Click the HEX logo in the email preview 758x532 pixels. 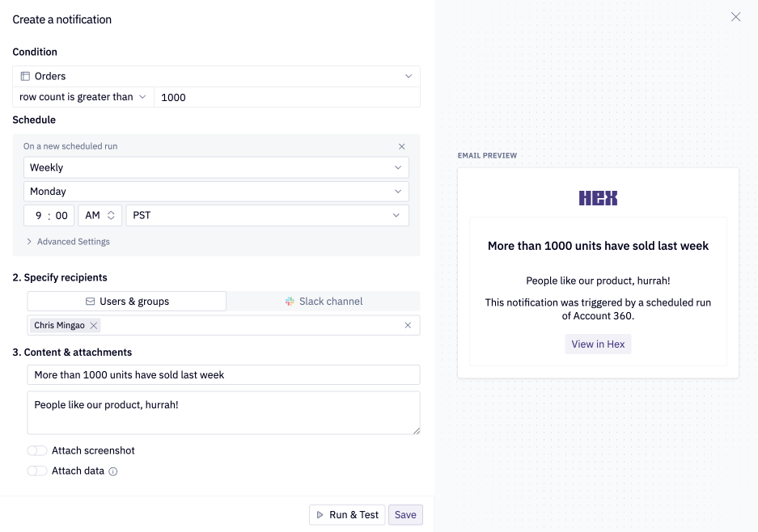pos(598,196)
